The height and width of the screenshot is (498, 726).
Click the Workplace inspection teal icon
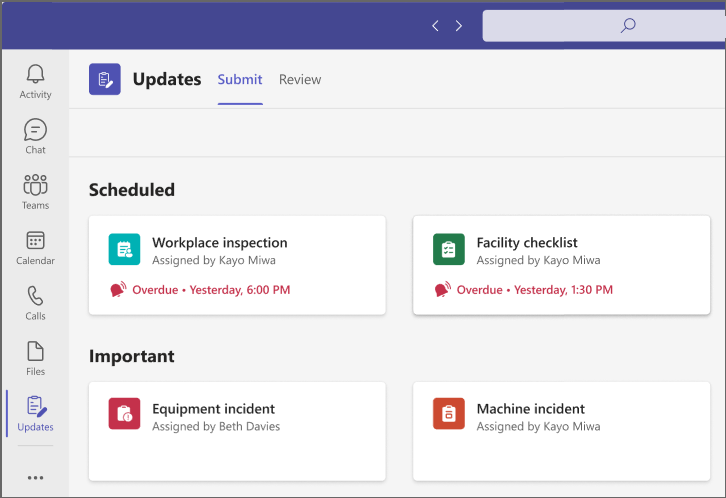point(124,249)
